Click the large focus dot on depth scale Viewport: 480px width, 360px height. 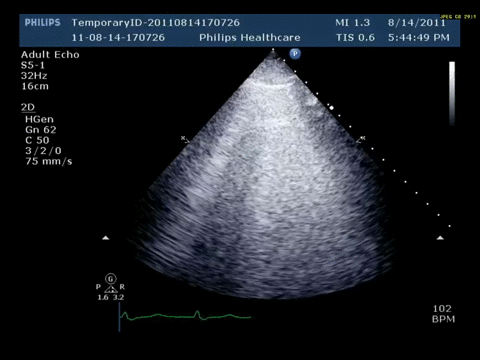[331, 108]
